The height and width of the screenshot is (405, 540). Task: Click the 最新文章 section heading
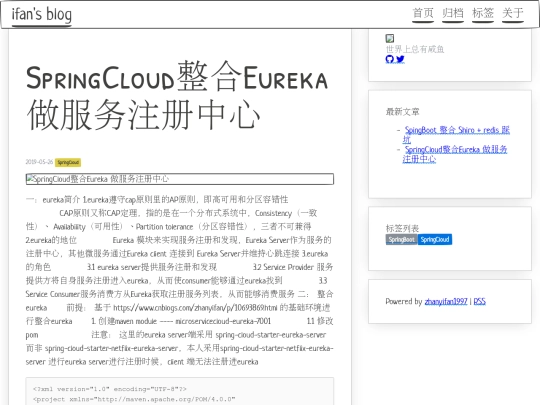[x=402, y=112]
